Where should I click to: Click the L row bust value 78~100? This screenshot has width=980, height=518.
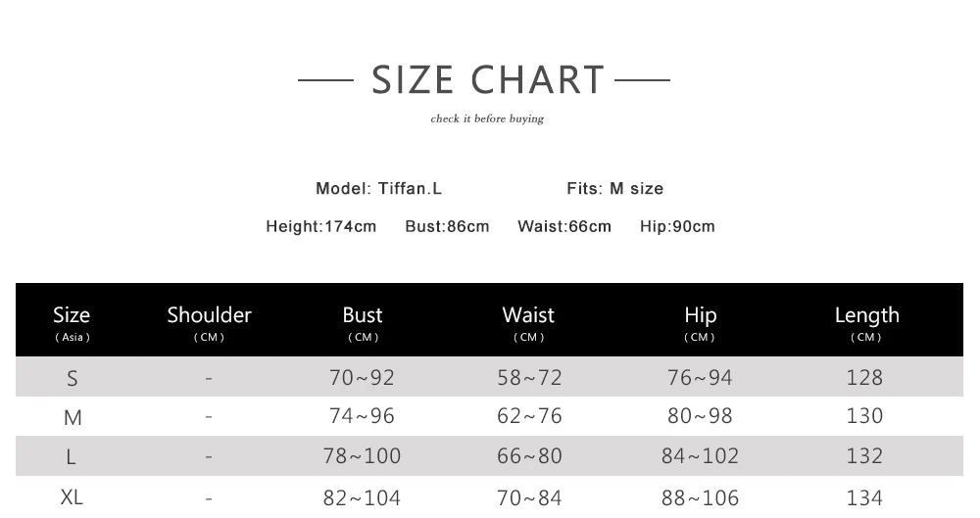tap(362, 456)
